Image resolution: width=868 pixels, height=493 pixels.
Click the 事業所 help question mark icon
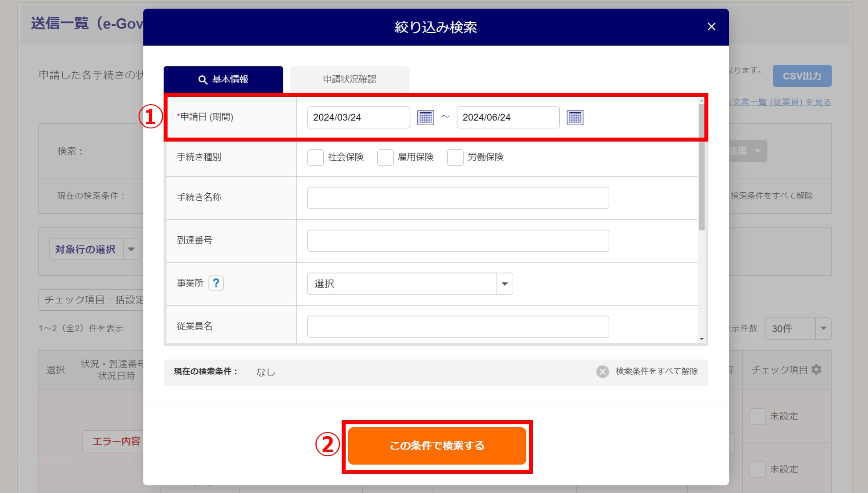tap(216, 283)
